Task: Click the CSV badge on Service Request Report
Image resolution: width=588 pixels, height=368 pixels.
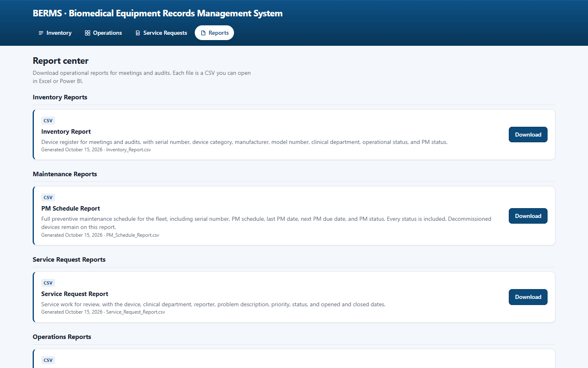Action: (x=48, y=283)
